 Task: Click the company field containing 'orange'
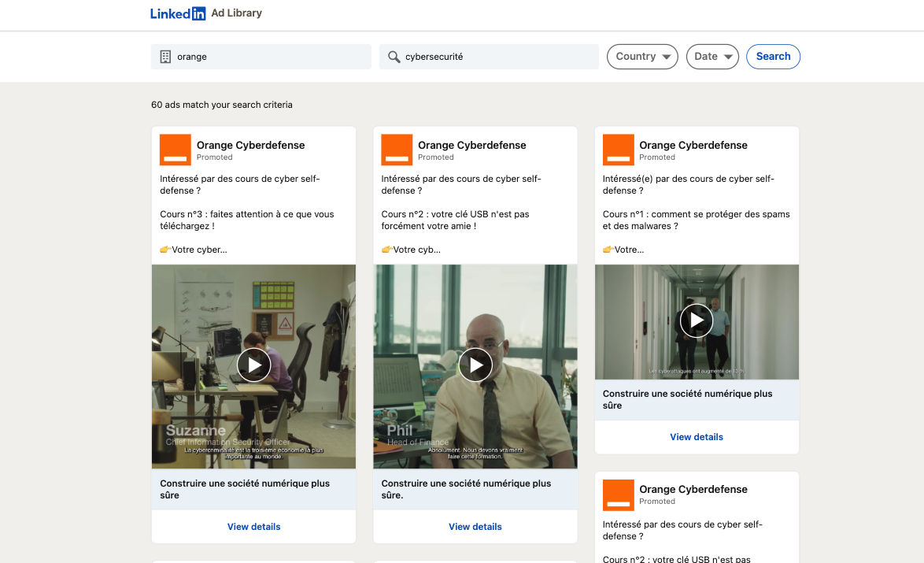(268, 57)
